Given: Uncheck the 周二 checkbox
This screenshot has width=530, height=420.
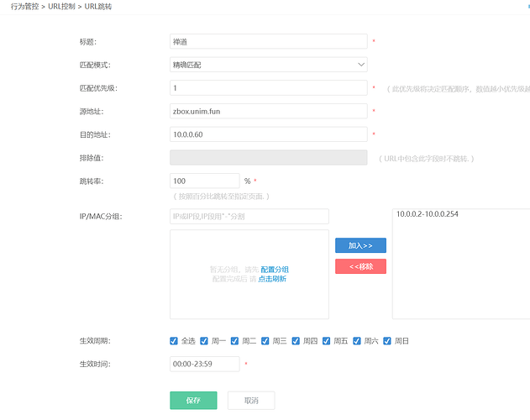Looking at the screenshot, I should [234, 341].
